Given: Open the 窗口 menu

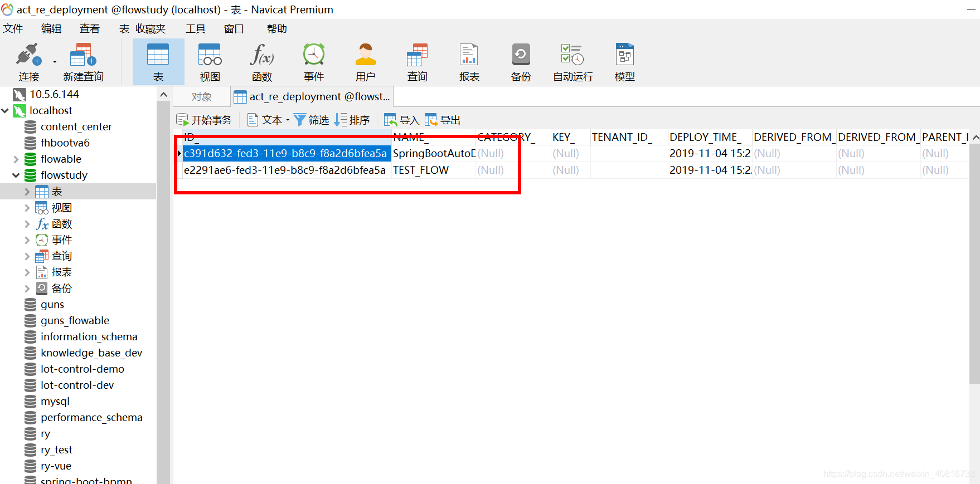Looking at the screenshot, I should (x=234, y=28).
